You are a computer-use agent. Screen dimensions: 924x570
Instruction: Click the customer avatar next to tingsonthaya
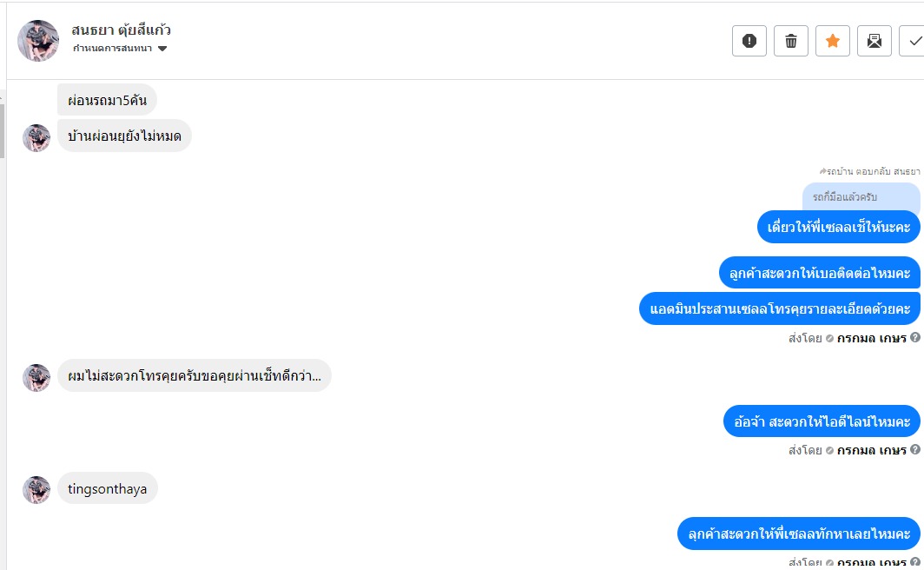point(36,490)
